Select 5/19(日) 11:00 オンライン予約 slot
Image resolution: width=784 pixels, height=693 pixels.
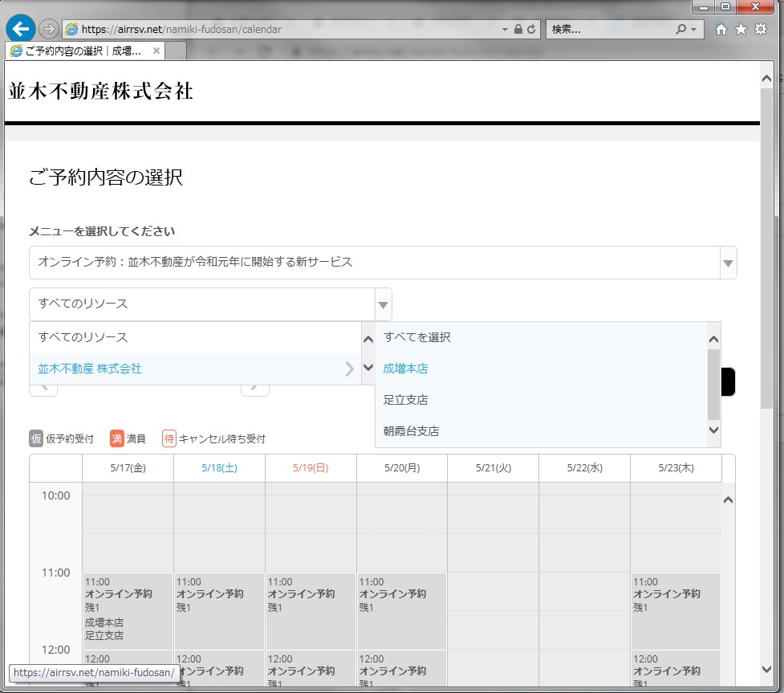point(311,611)
